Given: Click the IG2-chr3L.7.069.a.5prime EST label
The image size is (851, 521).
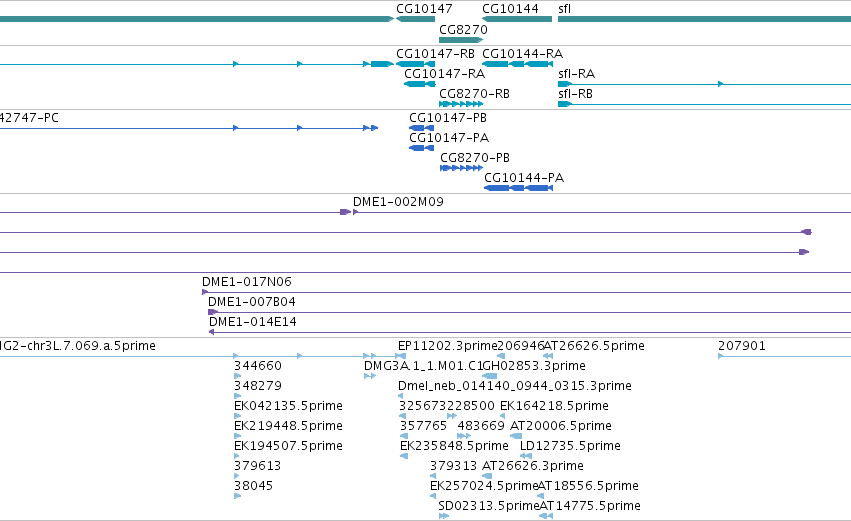Looking at the screenshot, I should pos(78,346).
